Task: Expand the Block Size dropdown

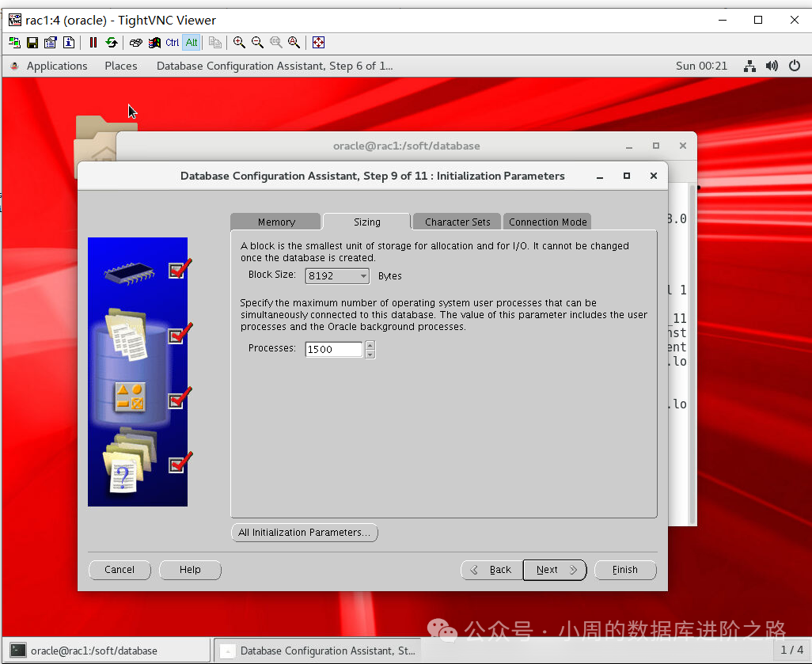Action: pos(337,275)
